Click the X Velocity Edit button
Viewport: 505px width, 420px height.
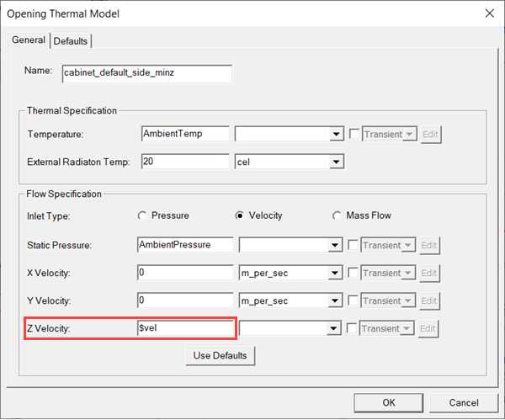[x=429, y=274]
